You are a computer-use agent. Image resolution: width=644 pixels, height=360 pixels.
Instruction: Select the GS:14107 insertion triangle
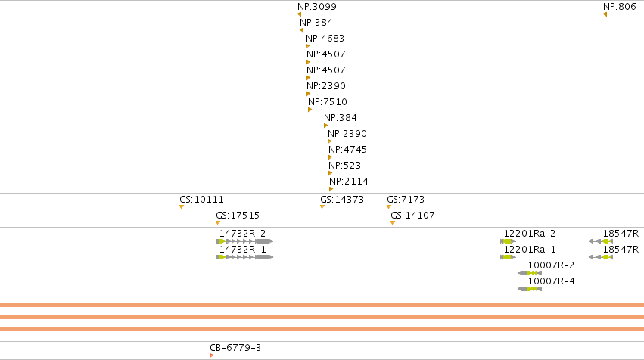tap(393, 223)
